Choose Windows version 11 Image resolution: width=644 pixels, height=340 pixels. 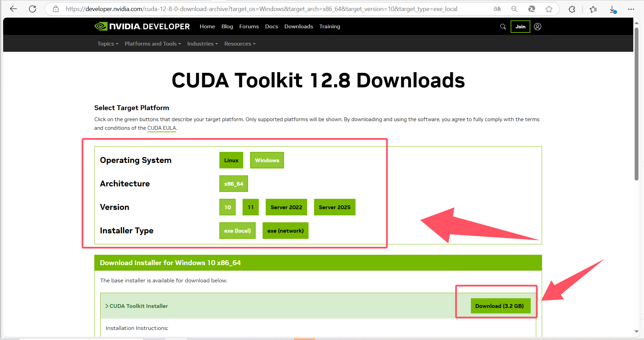(x=251, y=207)
